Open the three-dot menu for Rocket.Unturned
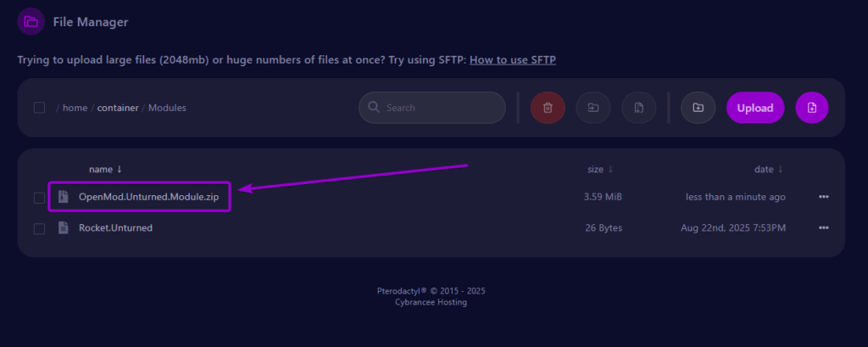The image size is (868, 347). point(824,228)
